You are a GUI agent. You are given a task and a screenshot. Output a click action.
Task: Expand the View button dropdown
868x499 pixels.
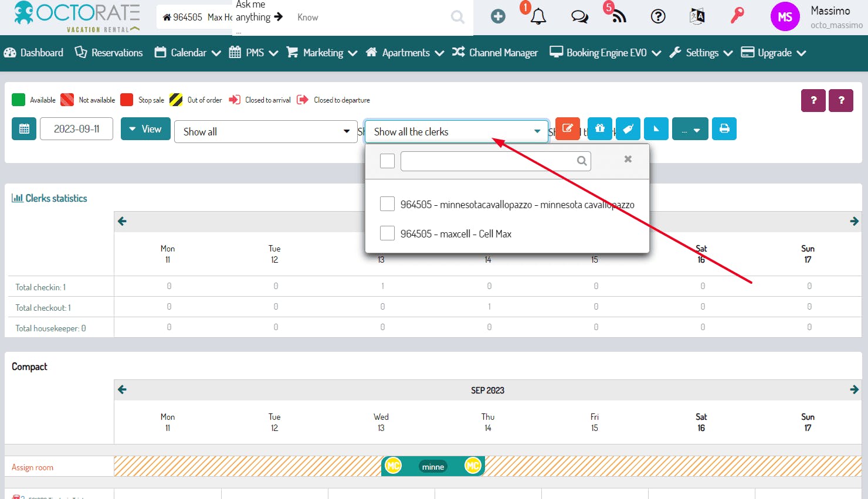145,129
